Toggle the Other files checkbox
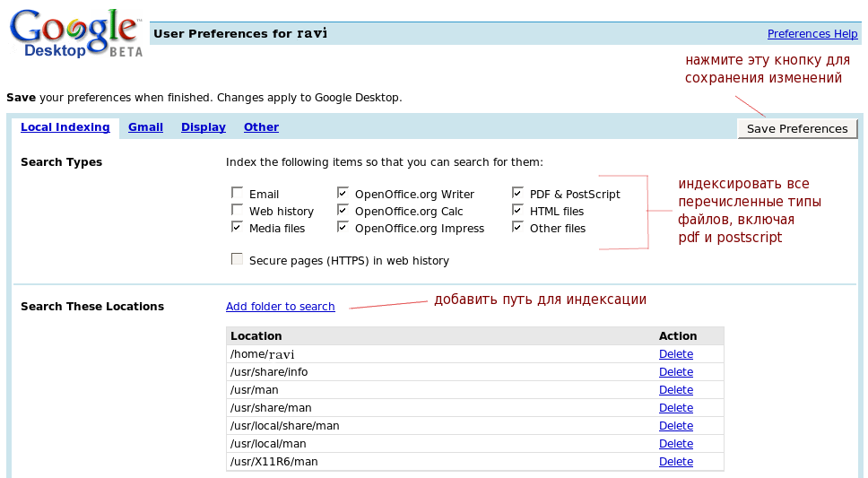868x478 pixels. click(x=517, y=227)
